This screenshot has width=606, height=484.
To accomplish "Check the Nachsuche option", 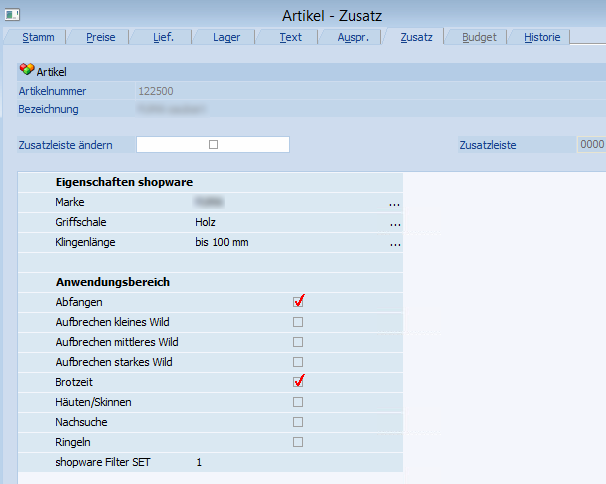I will click(298, 422).
